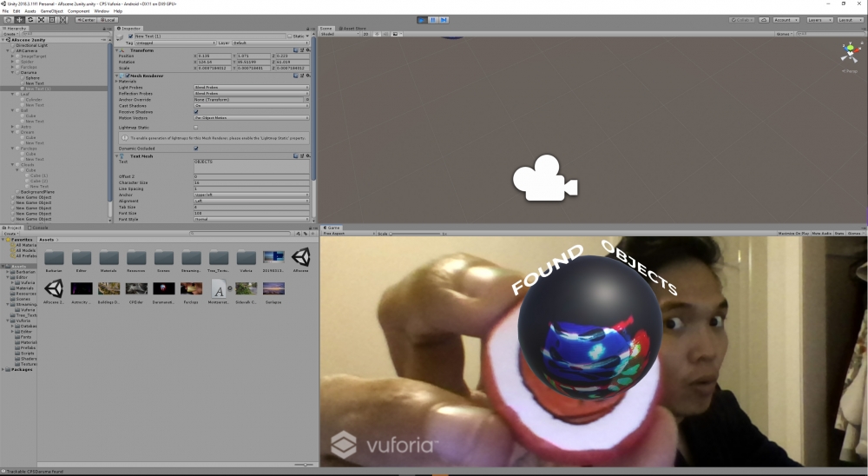Click the scene orientation gizmo

[849, 54]
